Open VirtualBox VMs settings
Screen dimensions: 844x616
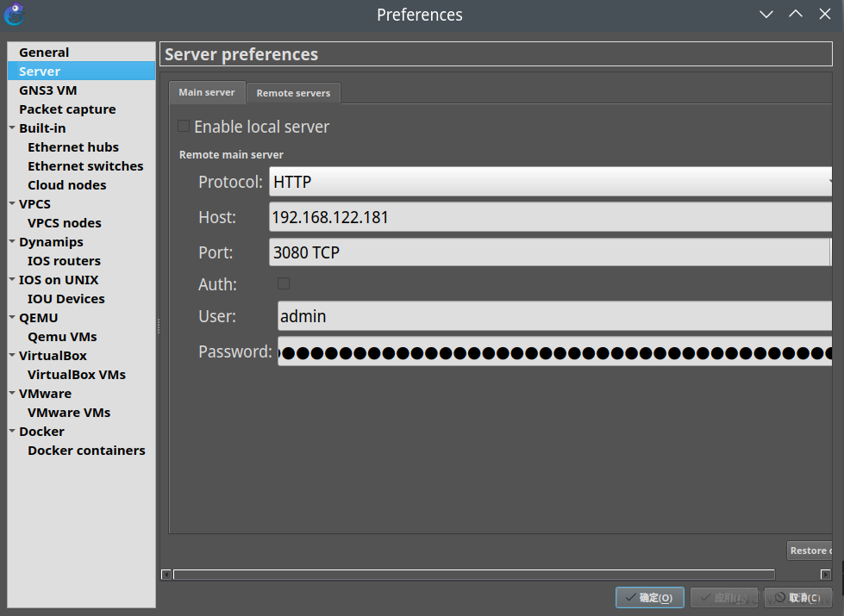tap(77, 375)
